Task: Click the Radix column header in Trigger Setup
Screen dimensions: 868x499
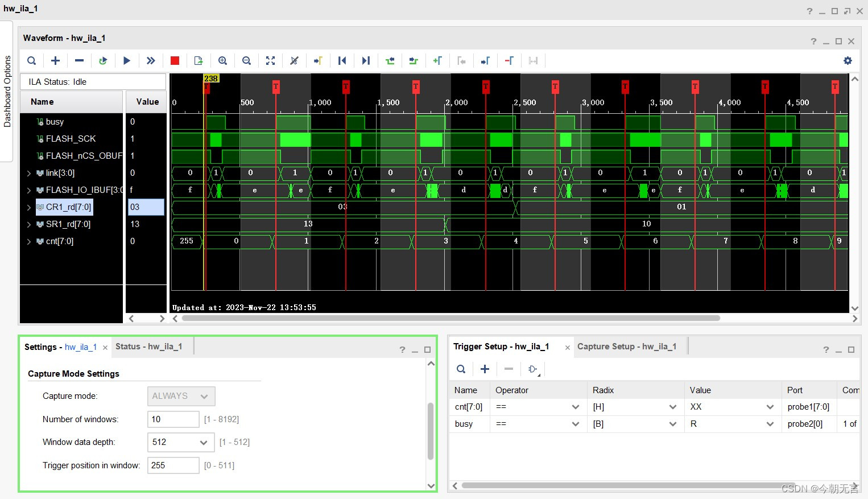Action: (x=635, y=390)
